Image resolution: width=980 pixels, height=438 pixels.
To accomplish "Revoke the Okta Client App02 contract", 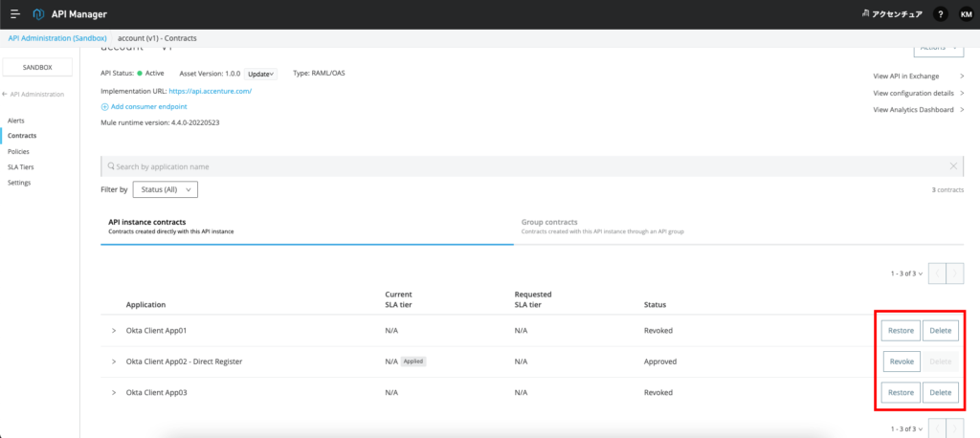I will [902, 361].
